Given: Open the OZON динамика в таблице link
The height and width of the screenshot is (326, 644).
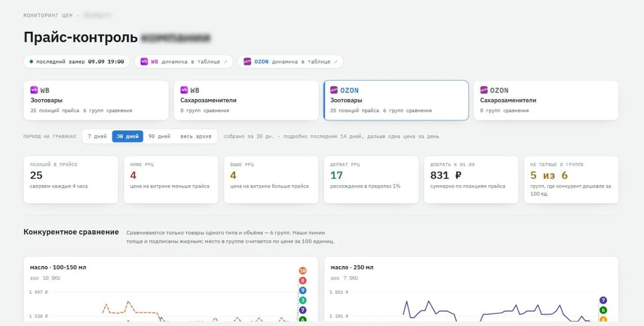Looking at the screenshot, I should (x=290, y=61).
